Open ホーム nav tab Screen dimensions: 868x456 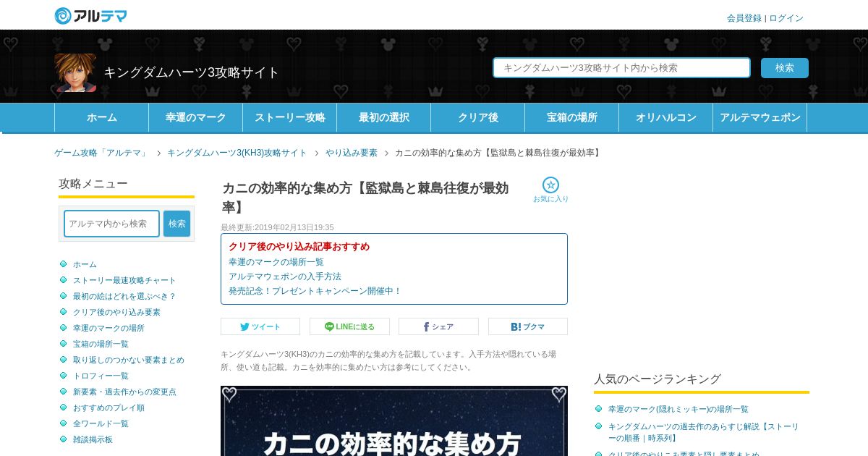101,117
